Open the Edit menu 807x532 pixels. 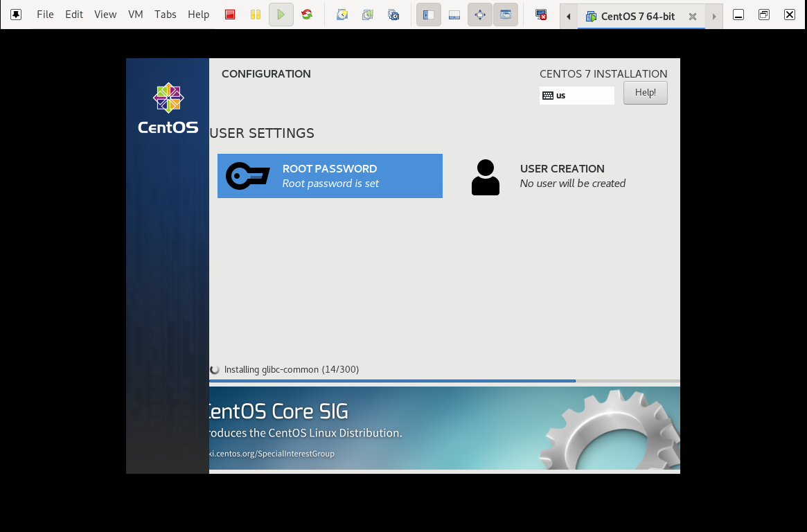pos(74,15)
